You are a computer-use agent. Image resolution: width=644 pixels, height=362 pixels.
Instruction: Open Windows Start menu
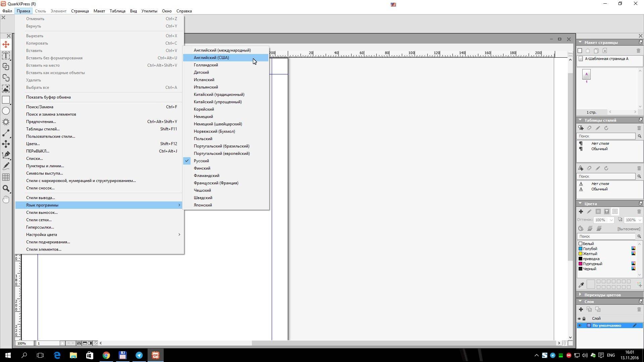point(8,355)
